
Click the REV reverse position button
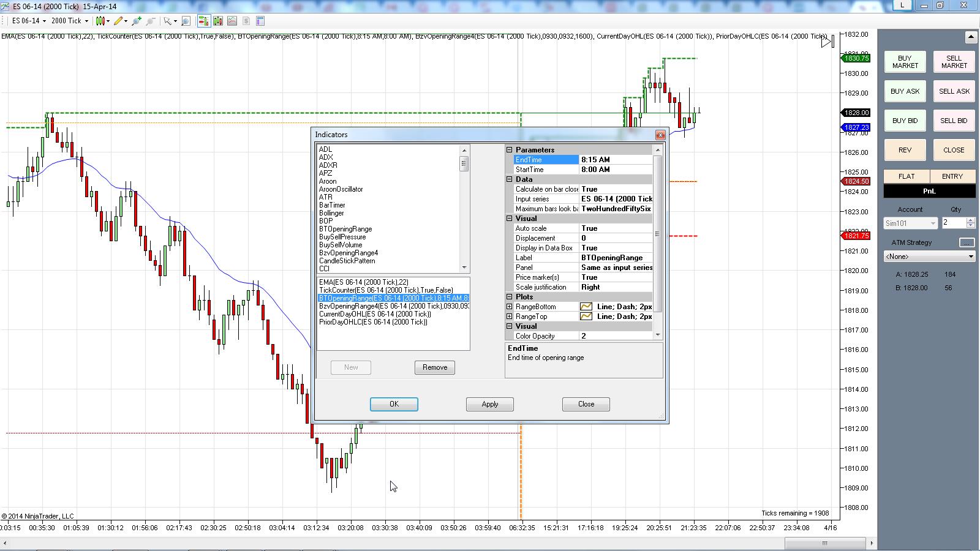click(x=905, y=150)
